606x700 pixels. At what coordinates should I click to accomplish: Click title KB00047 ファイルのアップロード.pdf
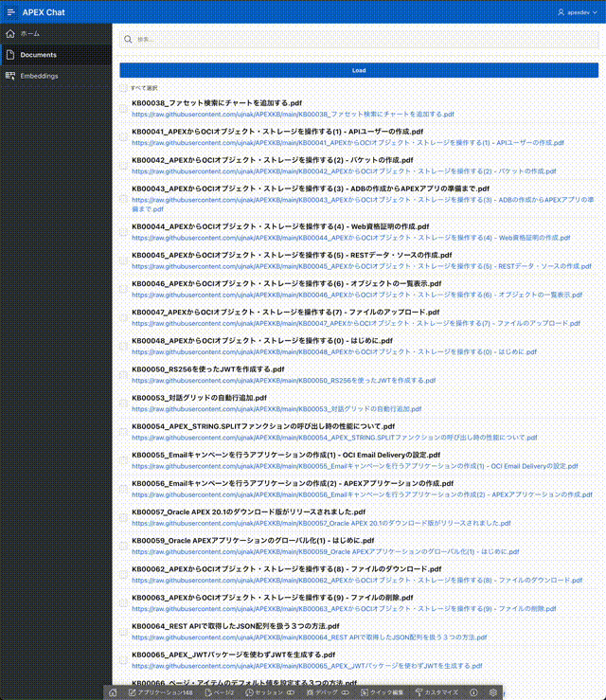click(286, 312)
